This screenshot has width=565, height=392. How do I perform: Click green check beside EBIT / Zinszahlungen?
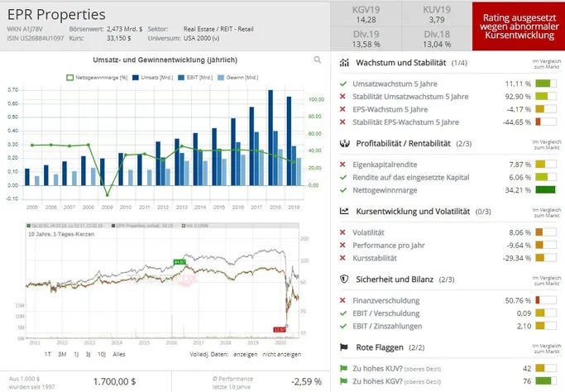(343, 326)
